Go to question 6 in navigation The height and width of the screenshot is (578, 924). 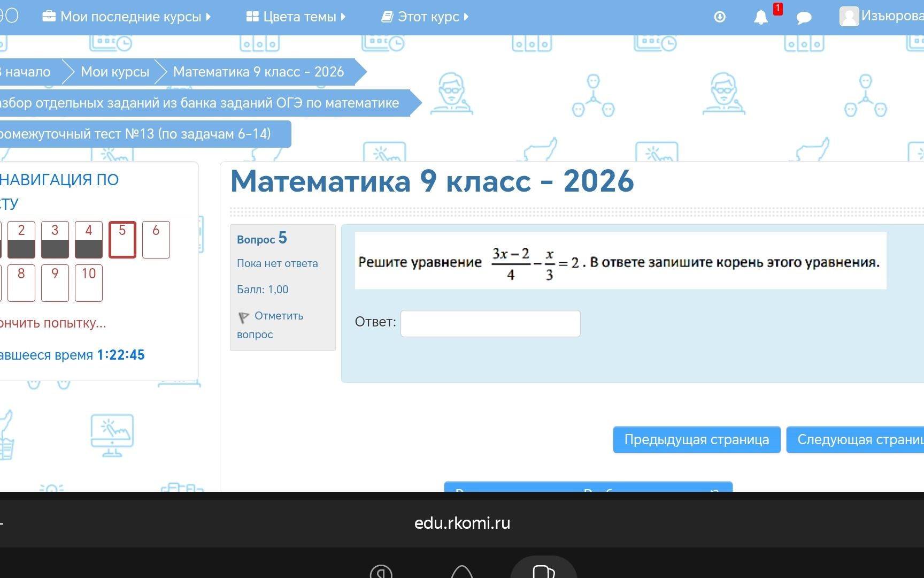tap(156, 239)
